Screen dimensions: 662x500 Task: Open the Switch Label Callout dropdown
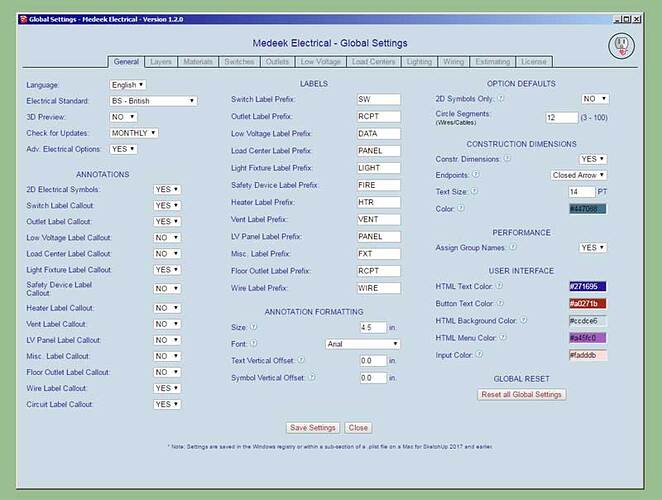(167, 206)
